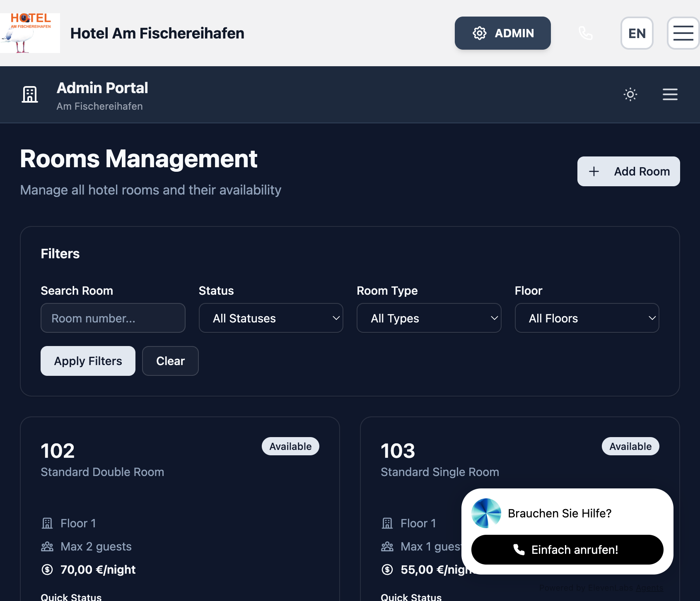Click the phone icon in the header
Viewport: 700px width, 601px height.
585,33
